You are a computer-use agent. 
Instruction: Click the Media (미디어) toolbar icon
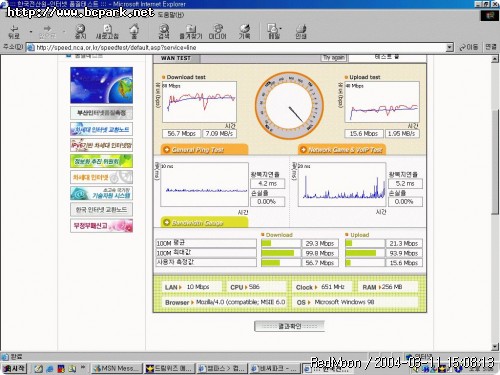pyautogui.click(x=217, y=31)
